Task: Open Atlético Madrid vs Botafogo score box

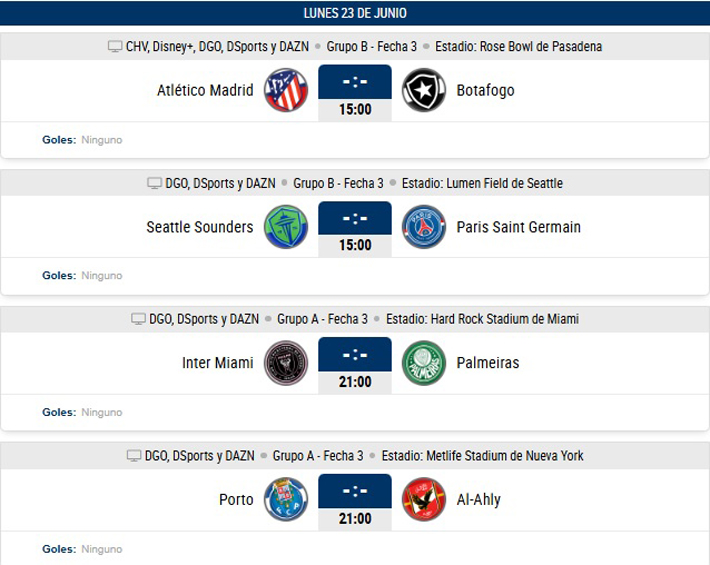Action: [355, 93]
